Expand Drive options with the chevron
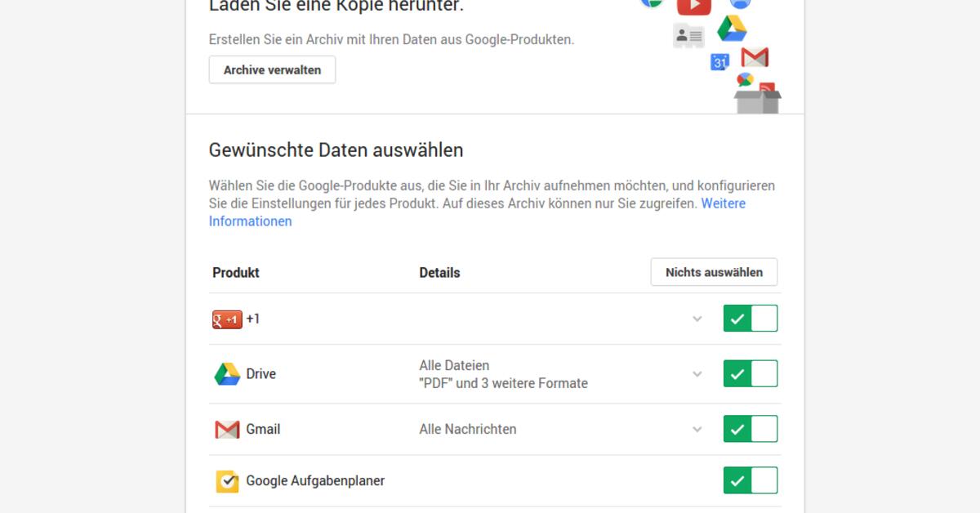Screen dimensions: 980x513 coord(697,374)
